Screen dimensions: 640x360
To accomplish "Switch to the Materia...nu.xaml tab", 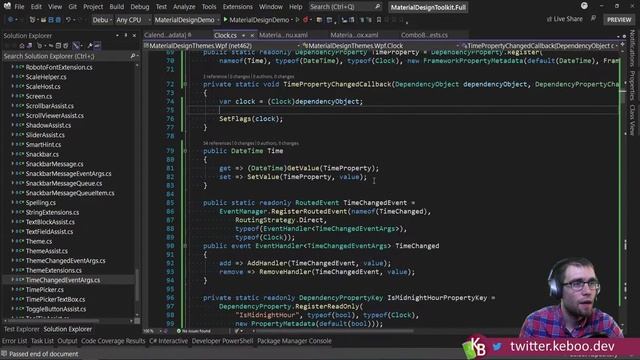I will point(283,36).
